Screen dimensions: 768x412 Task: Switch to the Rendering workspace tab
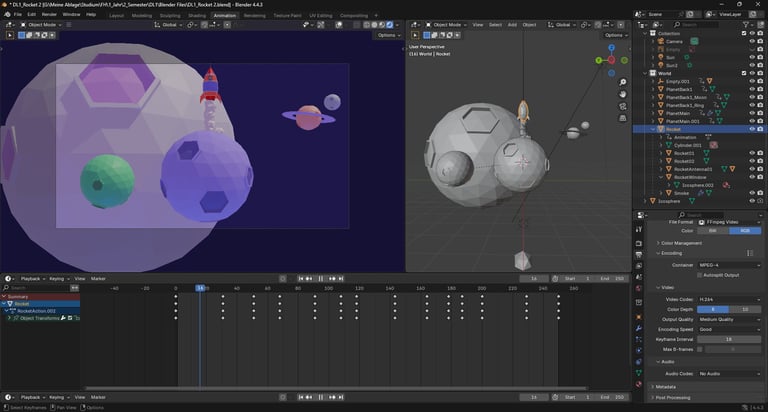[x=254, y=15]
